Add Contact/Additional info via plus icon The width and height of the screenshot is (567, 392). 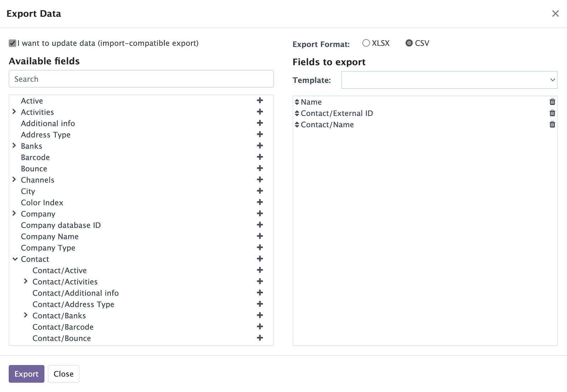[x=260, y=293]
